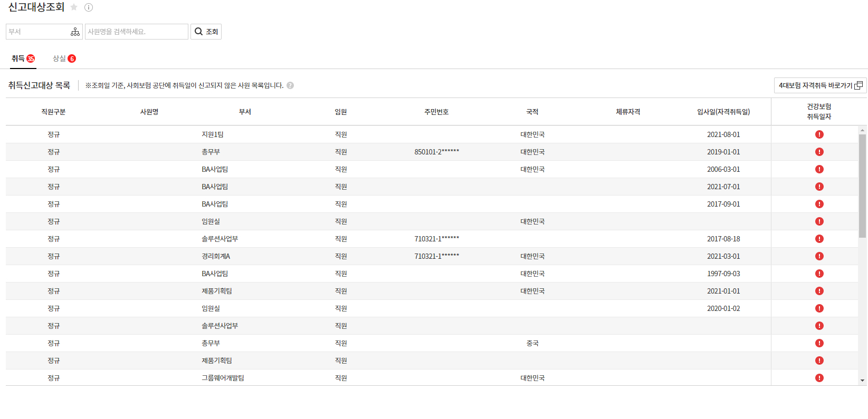The width and height of the screenshot is (868, 419).
Task: Click the table's vertical scrollbar thumb
Action: click(862, 184)
